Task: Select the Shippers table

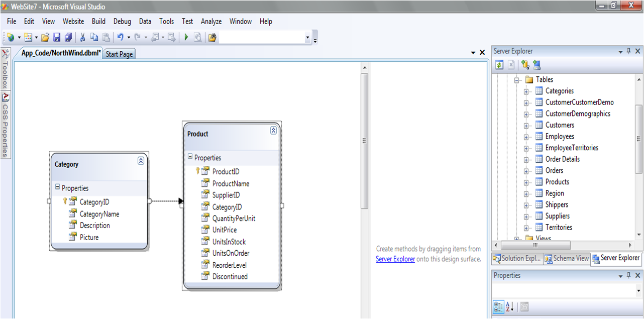Action: tap(557, 205)
